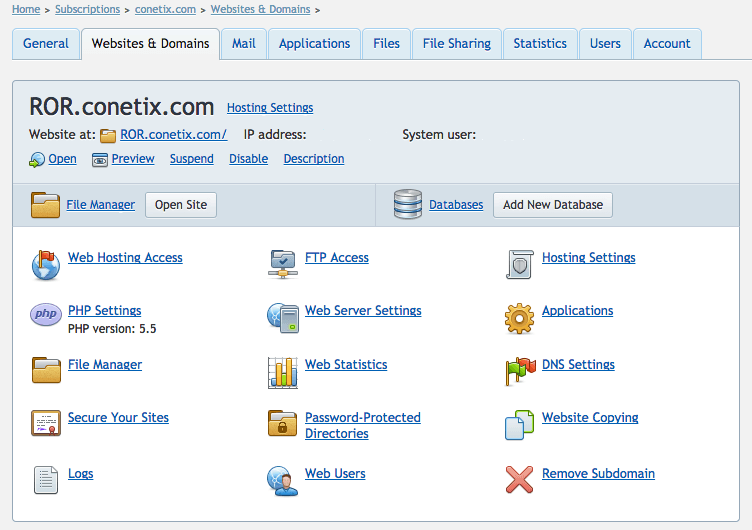Open the ROR.conetix.com/ website folder link
Screen dimensions: 752x530
click(174, 134)
